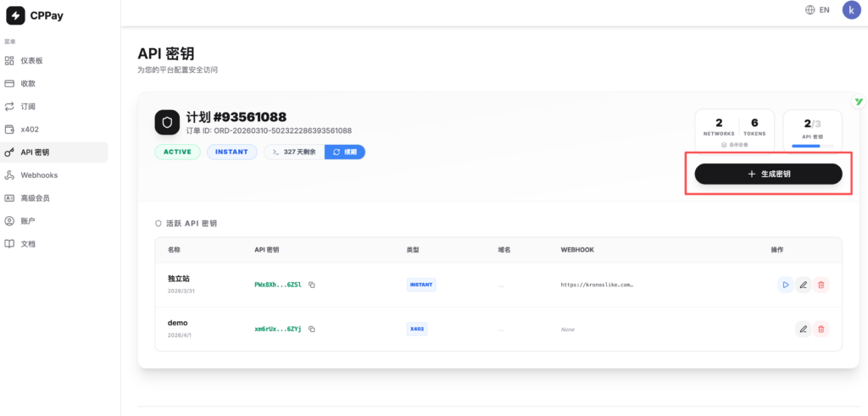Click the CPPay lightning logo

[x=16, y=14]
